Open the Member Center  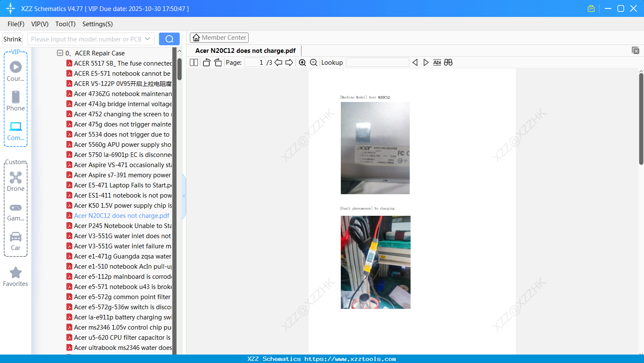(219, 38)
